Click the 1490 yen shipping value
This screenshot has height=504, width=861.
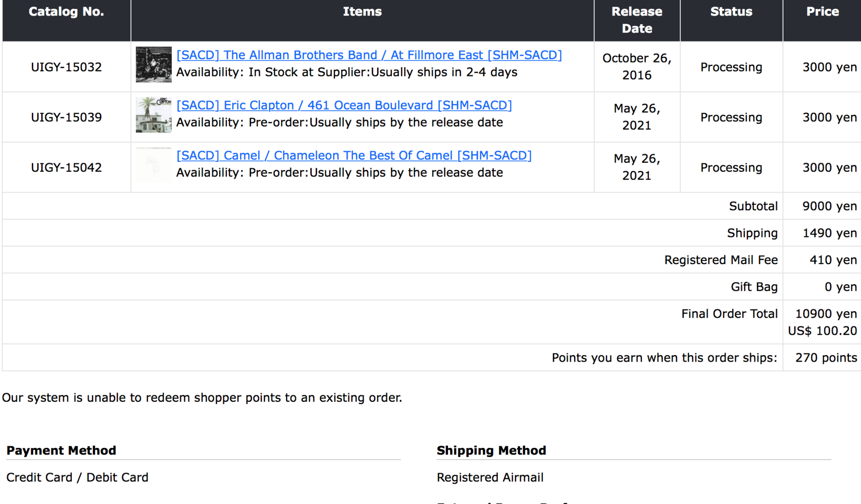[x=829, y=234]
